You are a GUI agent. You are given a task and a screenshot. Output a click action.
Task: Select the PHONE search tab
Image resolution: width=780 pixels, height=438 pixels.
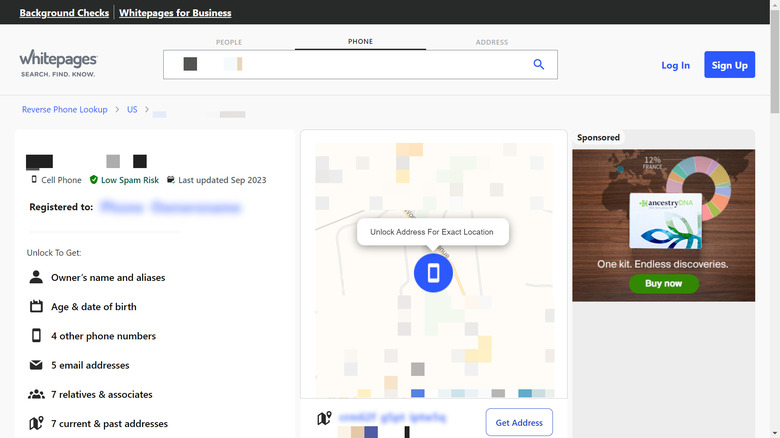(x=360, y=42)
